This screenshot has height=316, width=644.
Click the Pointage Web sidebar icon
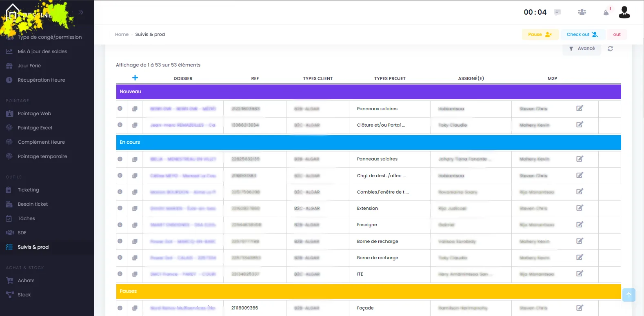click(9, 113)
